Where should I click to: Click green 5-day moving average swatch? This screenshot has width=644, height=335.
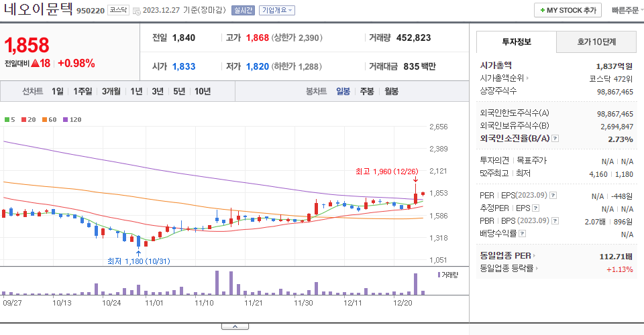click(7, 120)
